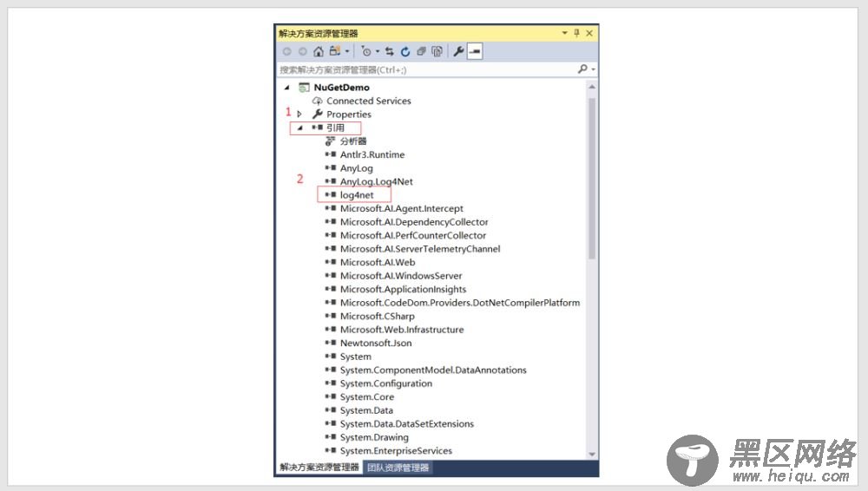Image resolution: width=868 pixels, height=491 pixels.
Task: Select Microsoft.AI.DependencyCollector reference
Action: click(414, 222)
